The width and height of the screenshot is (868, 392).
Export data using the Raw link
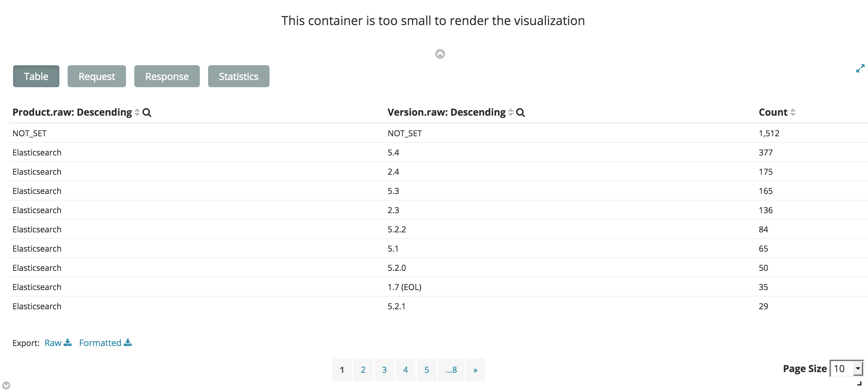(x=53, y=343)
